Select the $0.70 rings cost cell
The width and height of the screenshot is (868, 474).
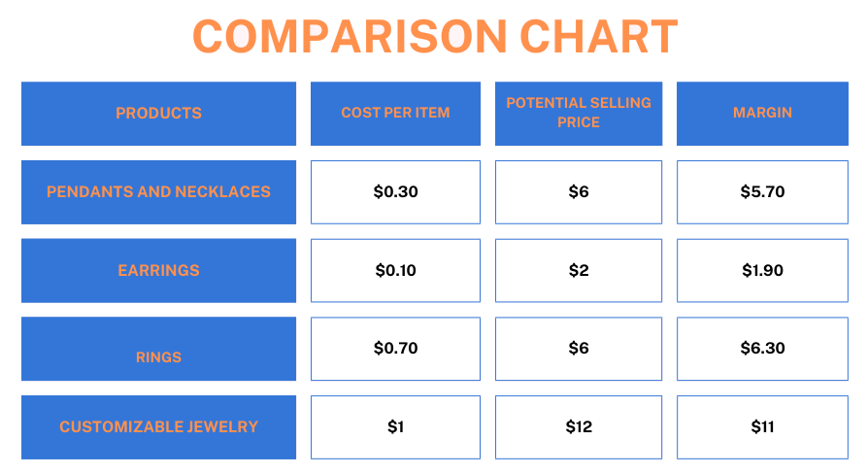tap(395, 349)
